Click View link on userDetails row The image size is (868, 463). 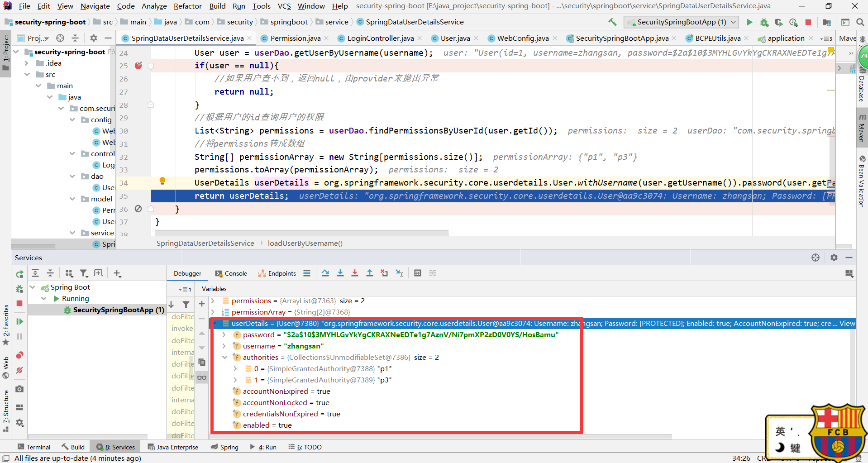(847, 323)
